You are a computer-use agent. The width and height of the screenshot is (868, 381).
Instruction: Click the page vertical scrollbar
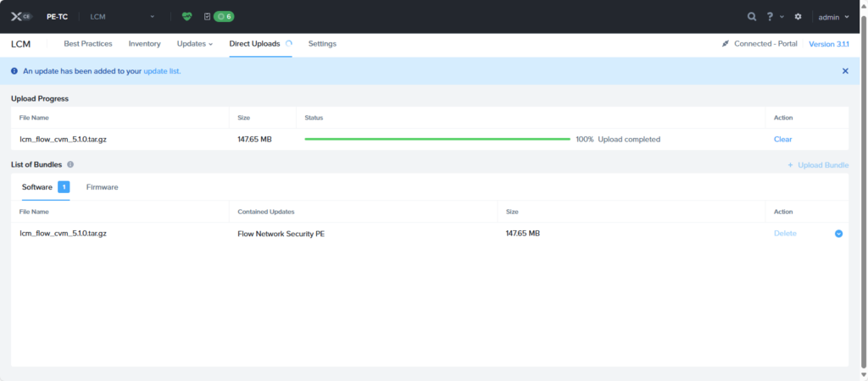[864, 190]
